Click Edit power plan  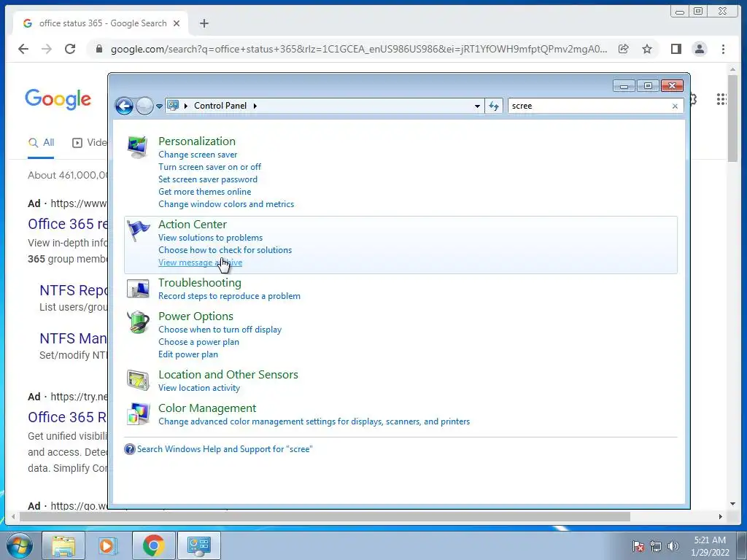(x=188, y=354)
